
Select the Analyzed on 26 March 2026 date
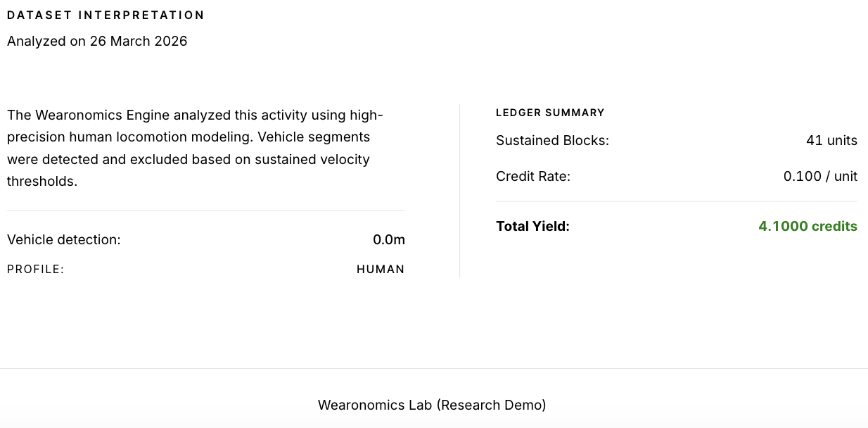pos(97,41)
